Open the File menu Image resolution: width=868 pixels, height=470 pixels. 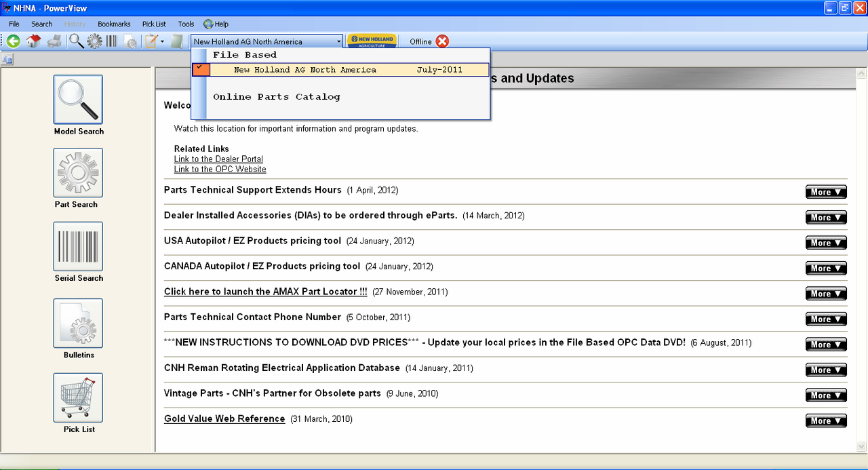coord(14,24)
